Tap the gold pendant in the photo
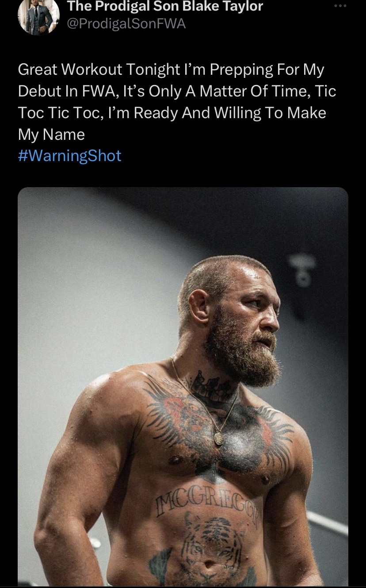This screenshot has height=588, width=366. [x=219, y=438]
